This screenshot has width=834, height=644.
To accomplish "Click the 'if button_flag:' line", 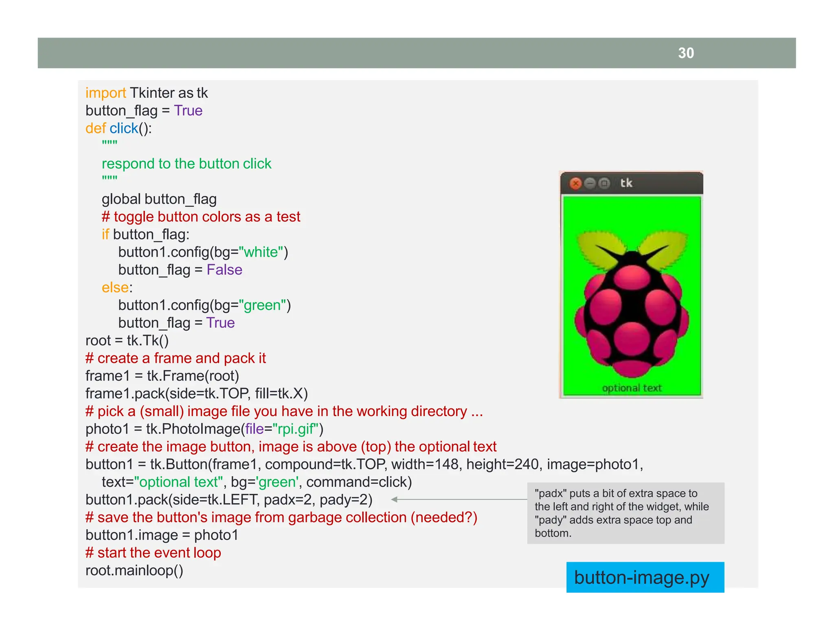I will click(146, 234).
